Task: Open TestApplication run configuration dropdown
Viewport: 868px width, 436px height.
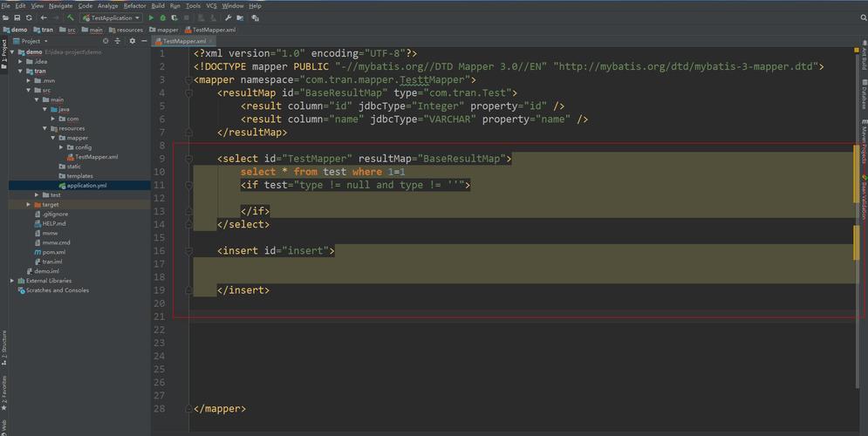Action: (x=111, y=17)
